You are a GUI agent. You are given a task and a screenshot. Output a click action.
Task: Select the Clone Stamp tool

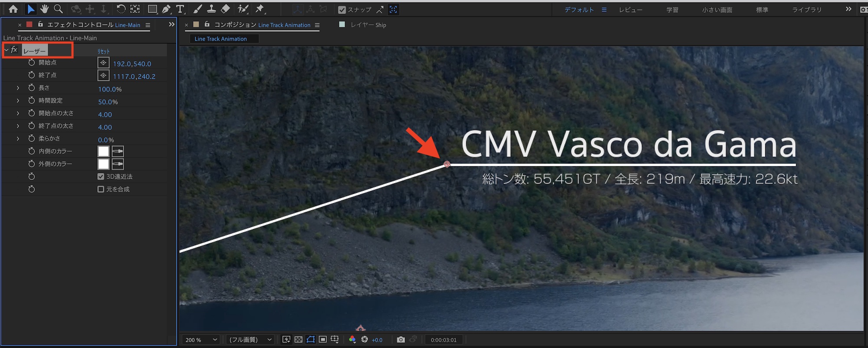coord(211,9)
